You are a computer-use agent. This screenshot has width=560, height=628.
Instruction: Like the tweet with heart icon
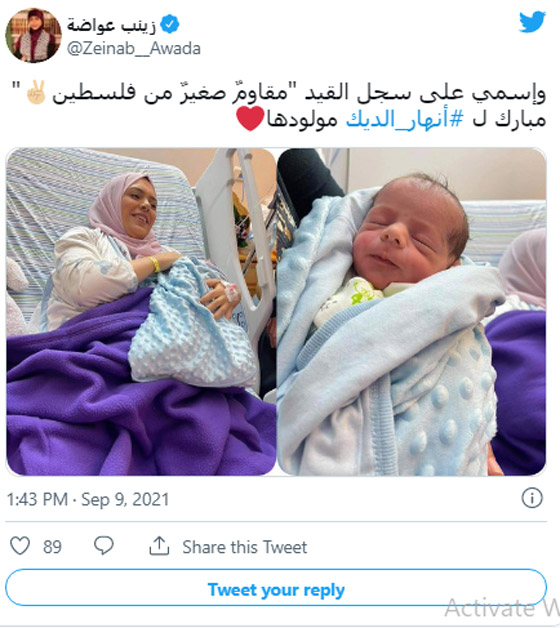[20, 545]
